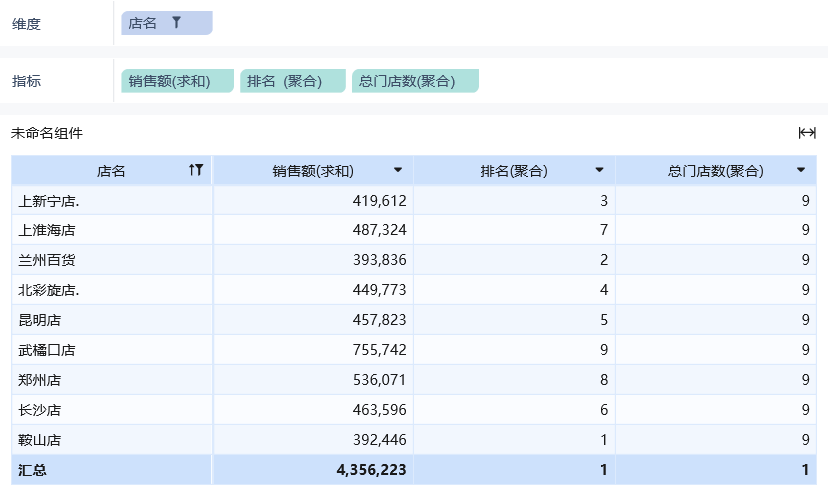The height and width of the screenshot is (489, 828).
Task: Click the 维度 label
Action: (27, 23)
